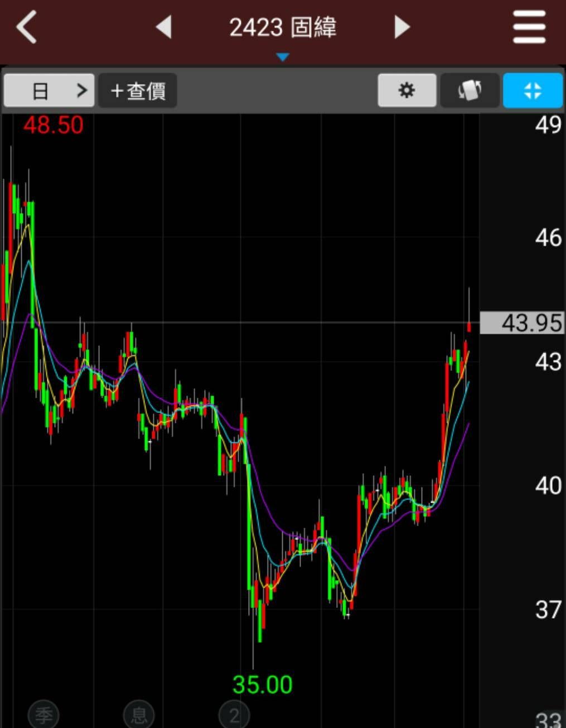566x728 pixels.
Task: Toggle the blue fullscreen collapse button
Action: tap(533, 90)
